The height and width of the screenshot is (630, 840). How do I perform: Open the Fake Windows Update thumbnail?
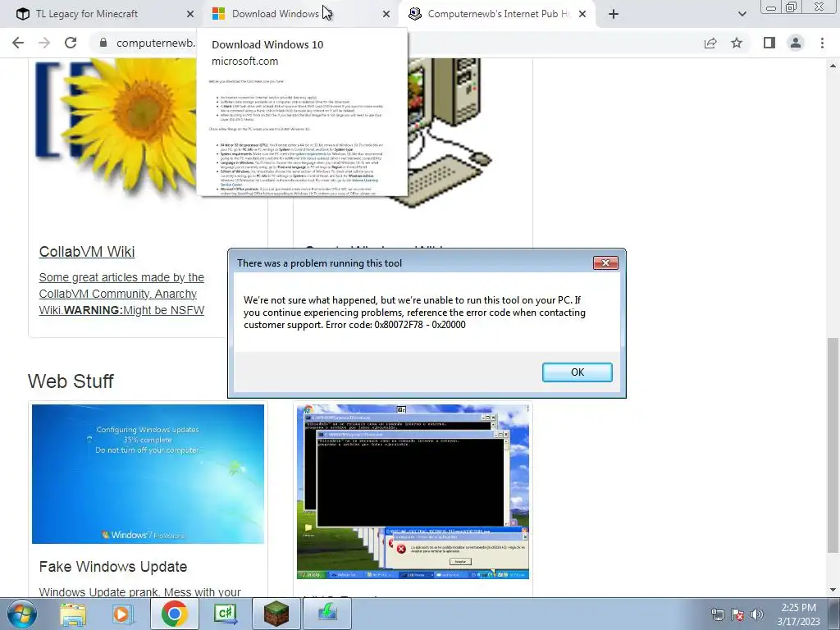[148, 474]
